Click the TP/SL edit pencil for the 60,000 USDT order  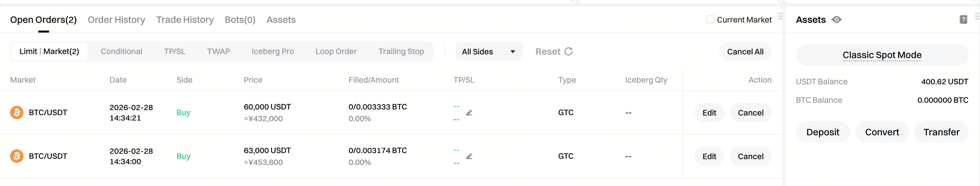coord(469,112)
